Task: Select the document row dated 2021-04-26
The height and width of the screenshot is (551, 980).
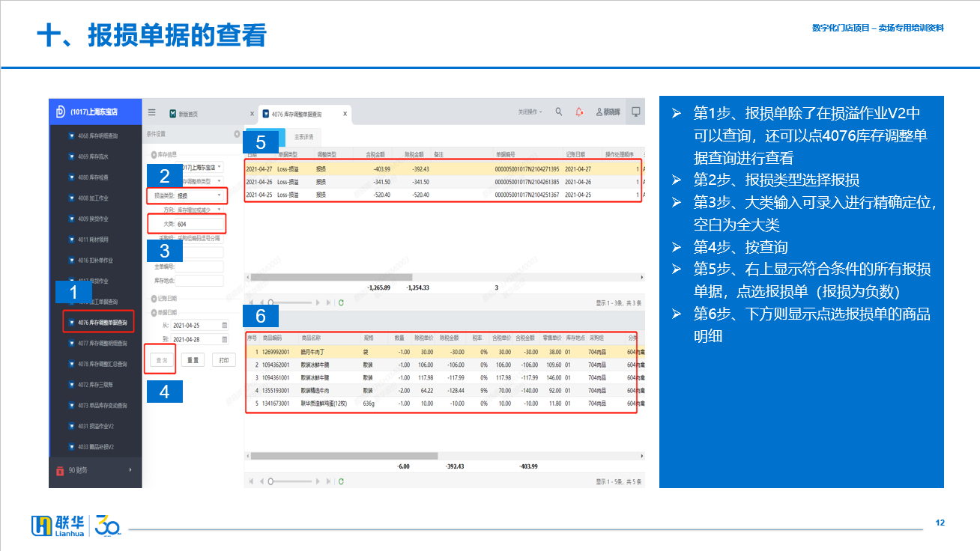Action: click(x=443, y=182)
